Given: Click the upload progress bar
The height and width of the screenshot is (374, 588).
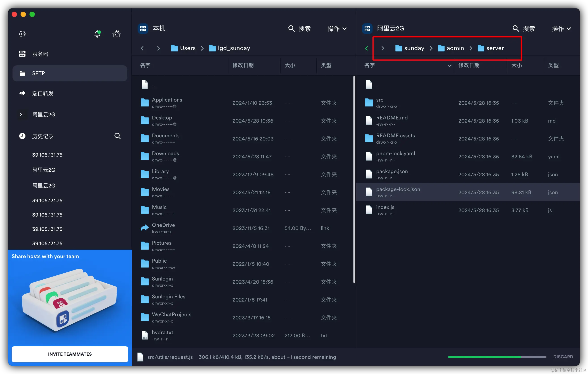Looking at the screenshot, I should coord(497,357).
